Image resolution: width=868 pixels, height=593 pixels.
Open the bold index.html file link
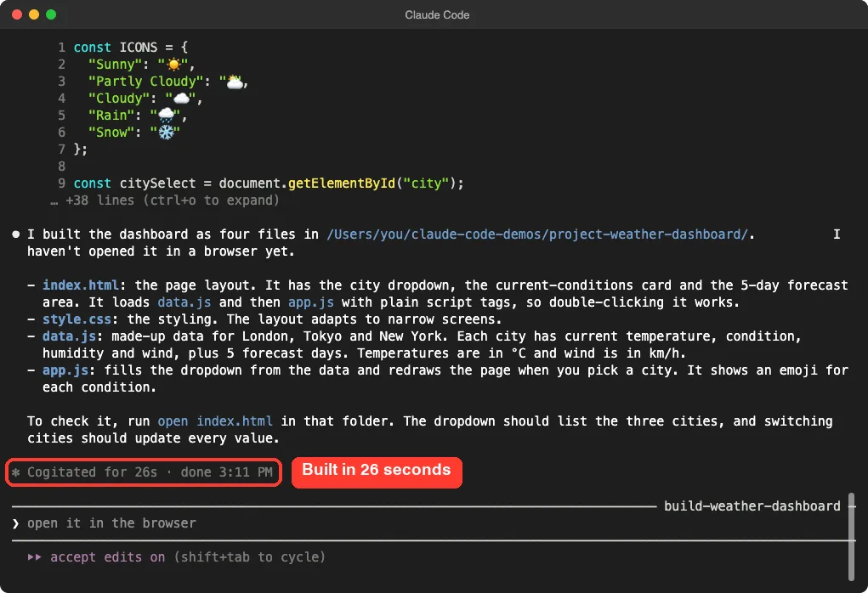81,285
